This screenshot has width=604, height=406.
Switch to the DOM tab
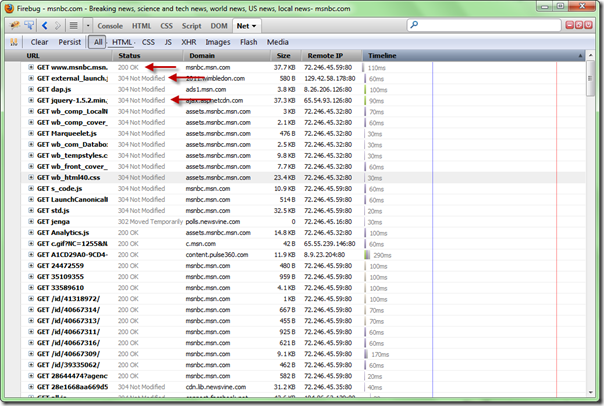pos(220,25)
